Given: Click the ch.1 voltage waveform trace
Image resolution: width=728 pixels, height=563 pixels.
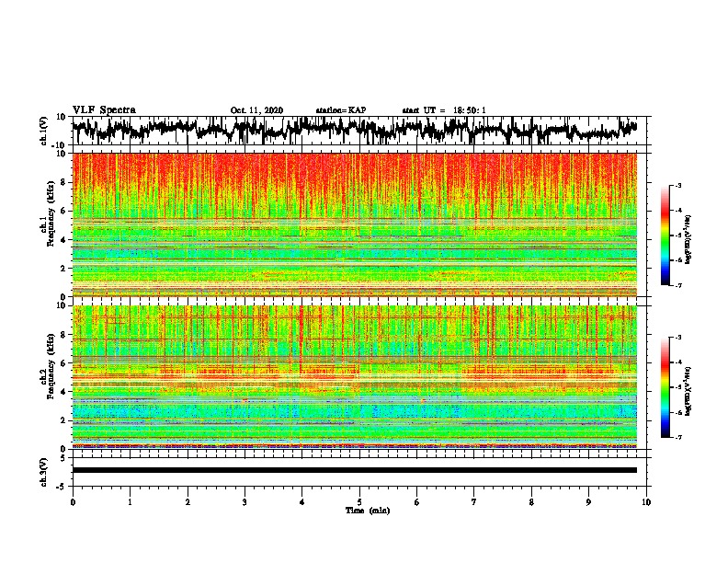Looking at the screenshot, I should 354,130.
